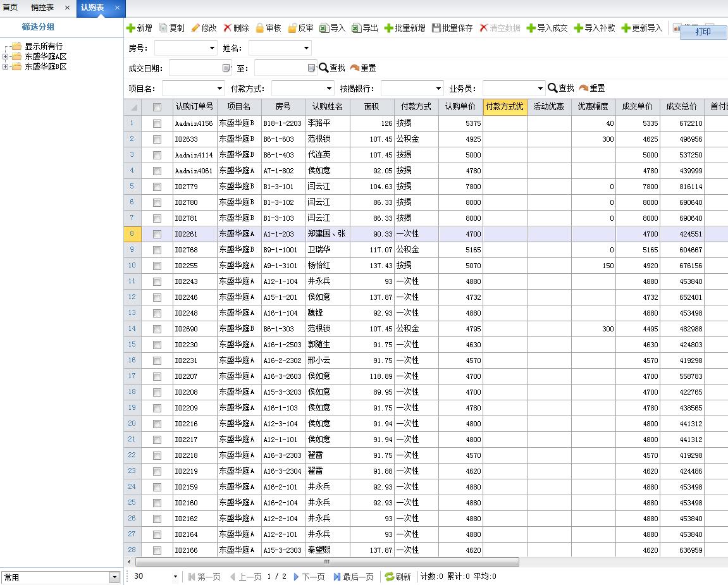This screenshot has height=585, width=728.
Task: Click the 导入成交 icon
Action: click(531, 28)
